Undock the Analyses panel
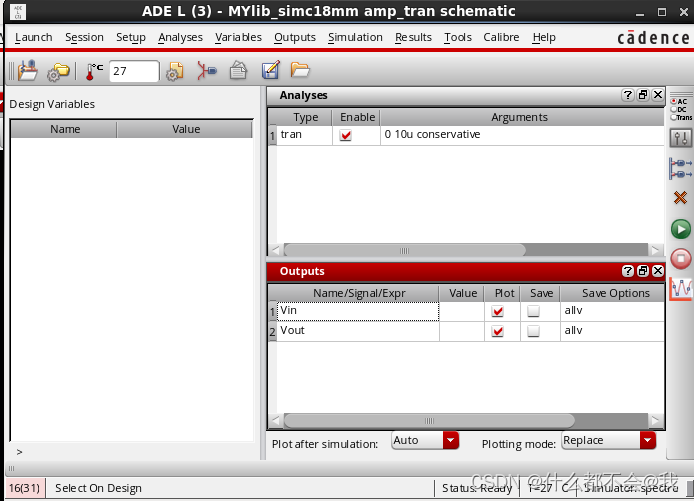Screen dimensions: 694x501 tap(643, 95)
